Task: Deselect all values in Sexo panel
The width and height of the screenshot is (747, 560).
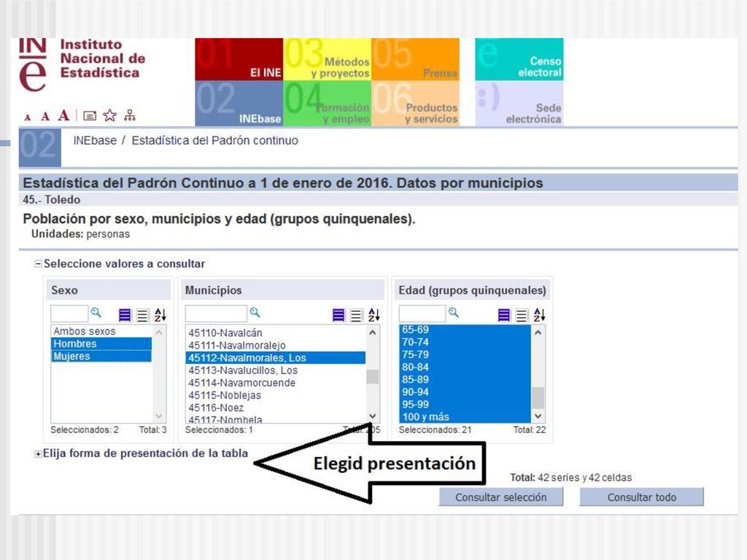Action: (x=142, y=315)
